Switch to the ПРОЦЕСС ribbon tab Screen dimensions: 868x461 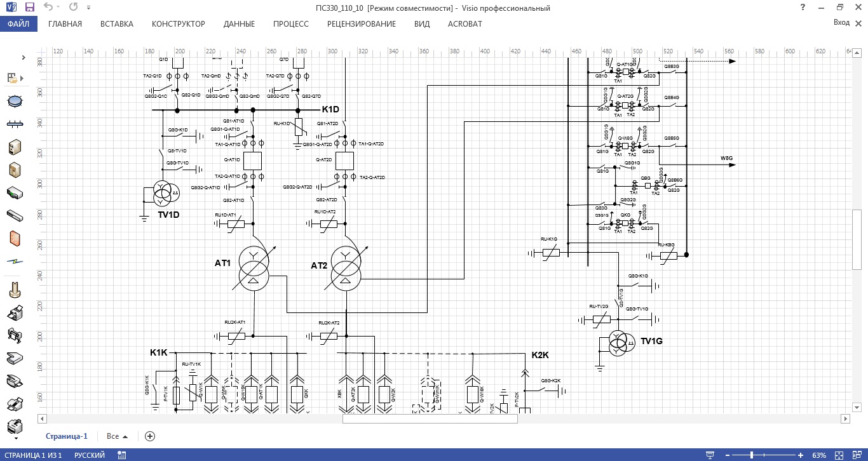(291, 24)
